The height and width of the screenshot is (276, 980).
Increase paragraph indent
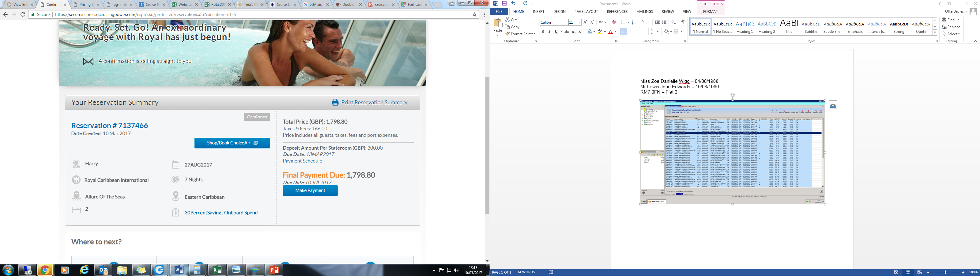664,22
